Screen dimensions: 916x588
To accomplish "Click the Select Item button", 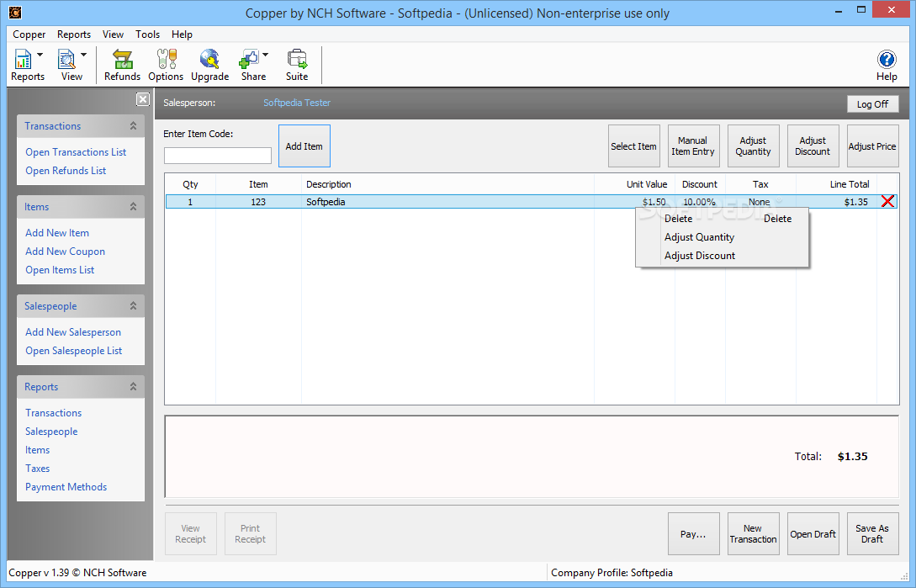I will coord(634,146).
